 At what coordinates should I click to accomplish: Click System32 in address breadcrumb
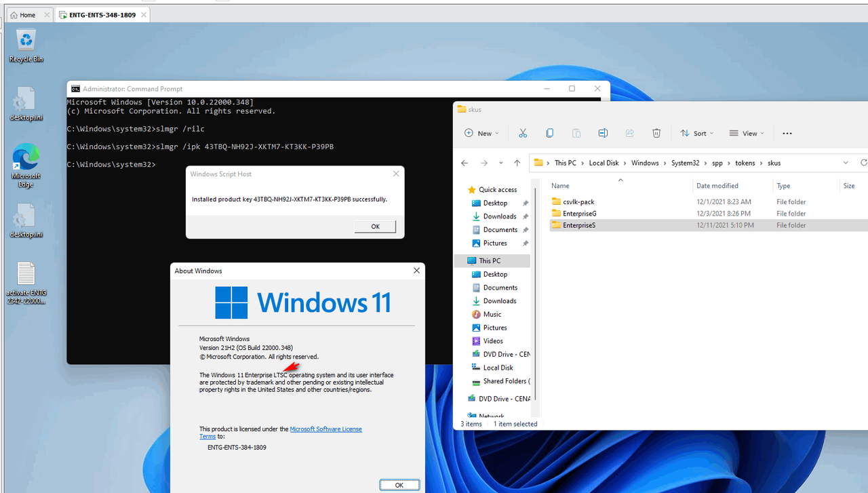pyautogui.click(x=685, y=163)
